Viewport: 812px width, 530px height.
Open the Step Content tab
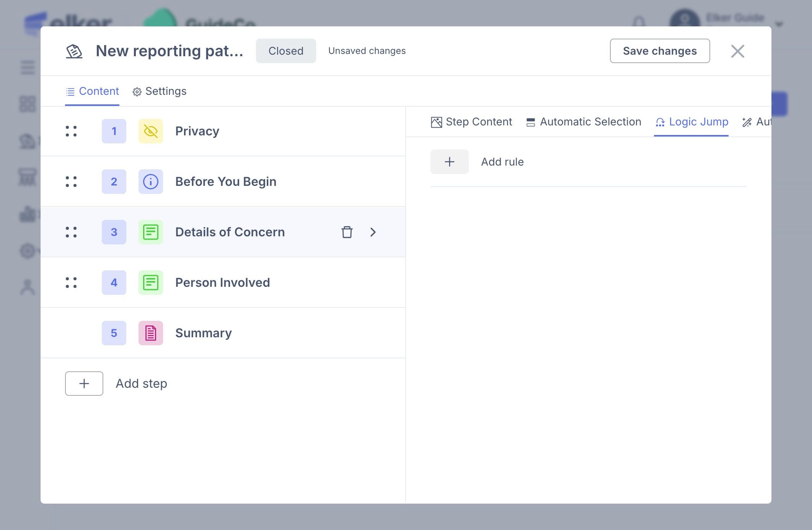click(x=471, y=122)
